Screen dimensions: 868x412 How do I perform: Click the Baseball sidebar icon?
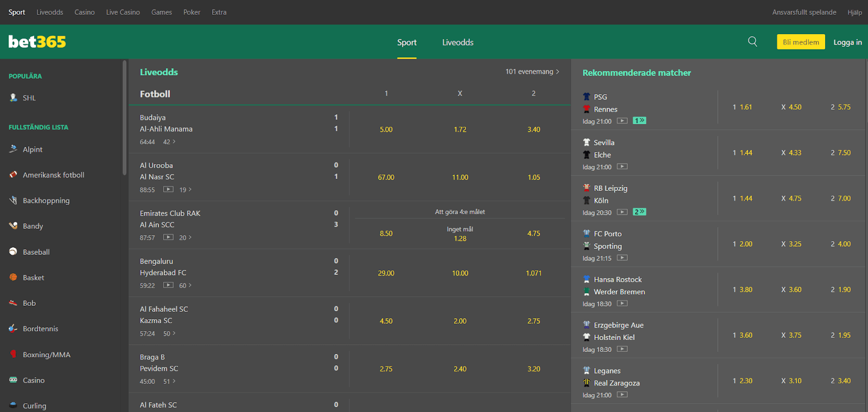pyautogui.click(x=14, y=252)
